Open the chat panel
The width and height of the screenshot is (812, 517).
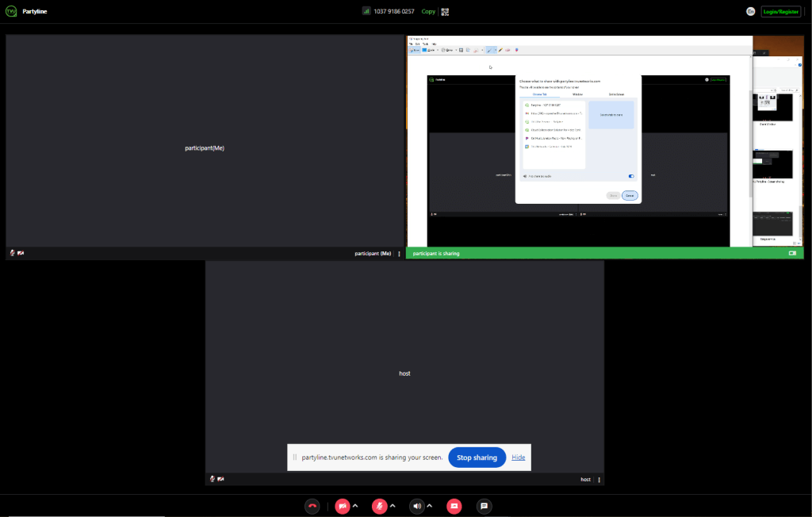pyautogui.click(x=485, y=506)
